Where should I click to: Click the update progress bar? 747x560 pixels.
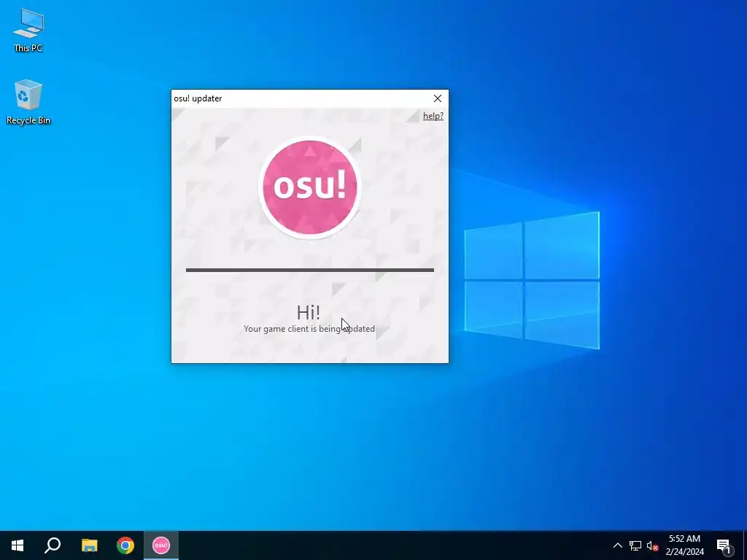(x=309, y=270)
